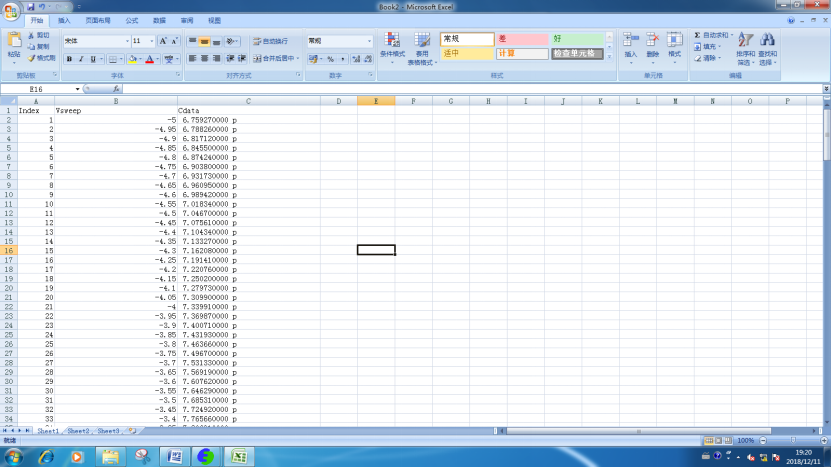Decrease font size with small A
The image size is (831, 468).
(174, 41)
